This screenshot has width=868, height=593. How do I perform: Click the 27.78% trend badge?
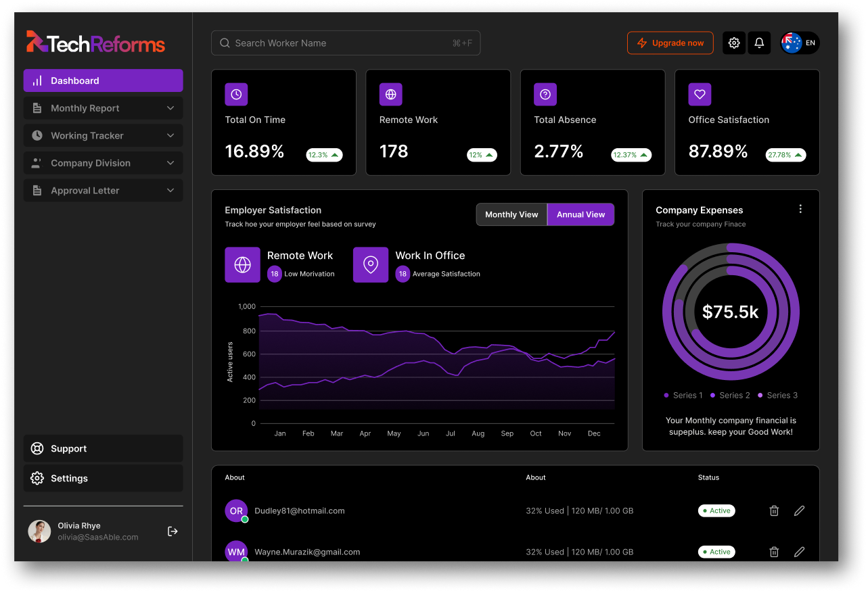[785, 155]
